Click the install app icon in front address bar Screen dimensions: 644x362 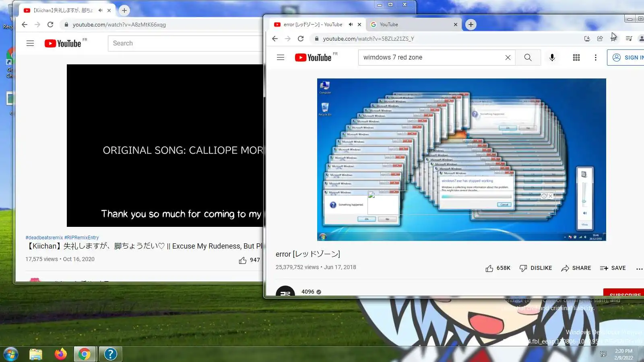(x=587, y=39)
